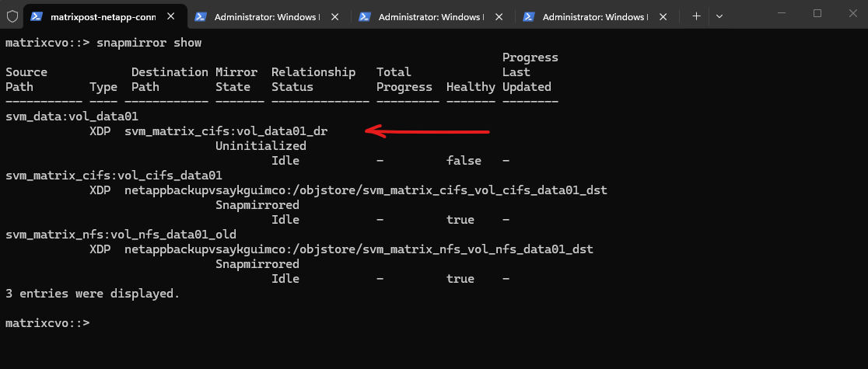
Task: Click the empty matrixcvo::> prompt at the bottom
Action: coord(47,322)
